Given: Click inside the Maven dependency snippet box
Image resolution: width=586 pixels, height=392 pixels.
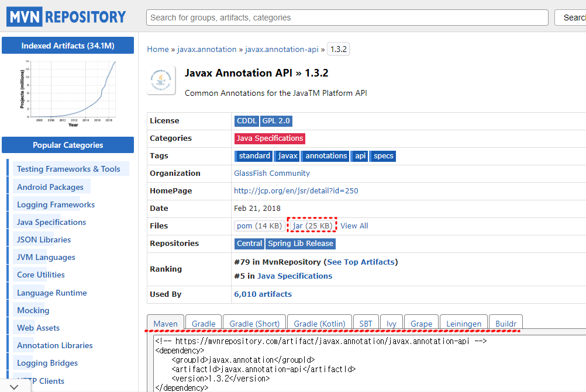Looking at the screenshot, I should coord(369,363).
